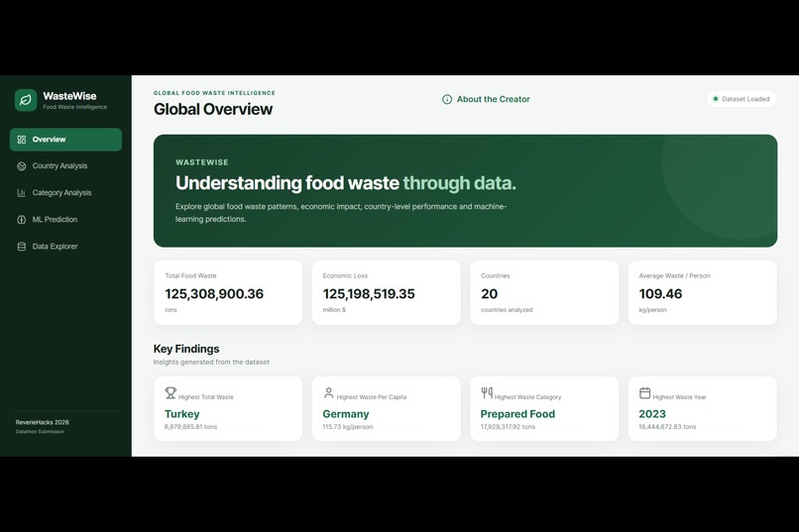Click the Data Explorer database icon
This screenshot has width=799, height=532.
click(22, 247)
